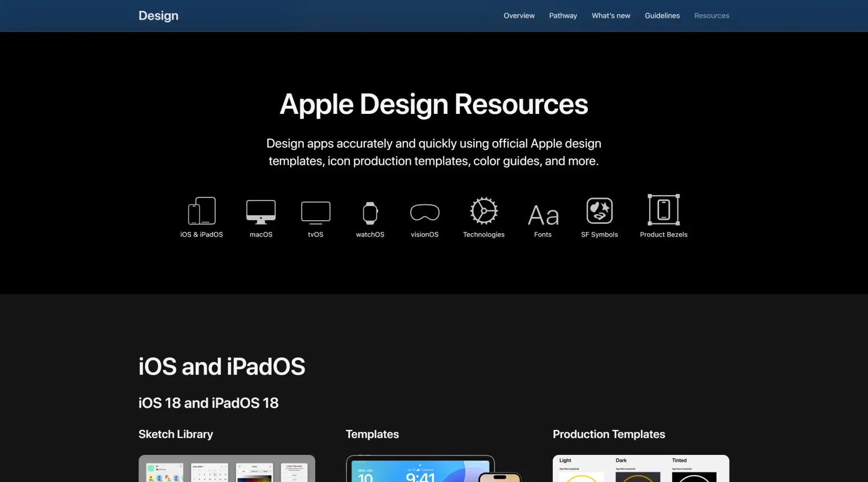Select the visionOS headset icon
The width and height of the screenshot is (868, 482).
[425, 213]
